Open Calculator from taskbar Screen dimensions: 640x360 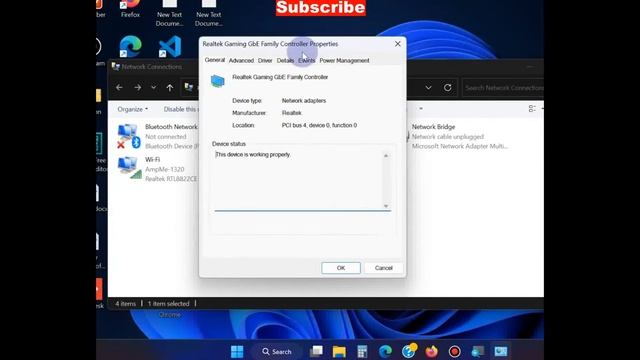click(362, 351)
